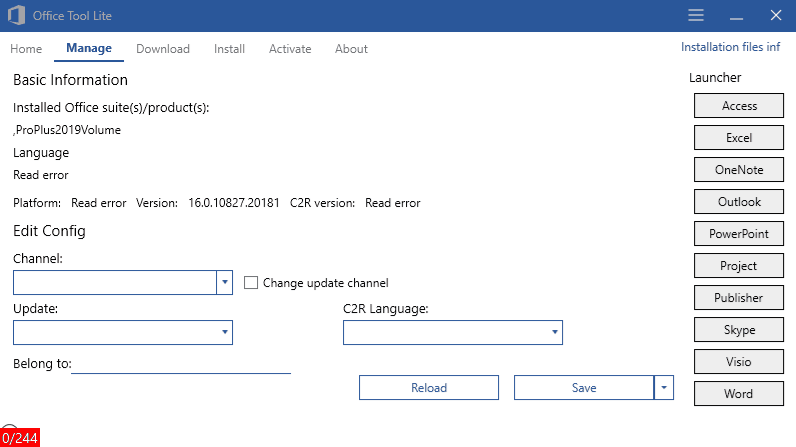Image resolution: width=796 pixels, height=447 pixels.
Task: Launch Excel from the Launcher
Action: tap(739, 137)
